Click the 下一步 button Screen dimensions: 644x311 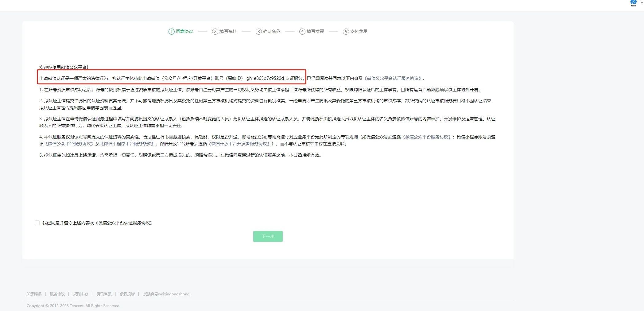[x=268, y=236]
